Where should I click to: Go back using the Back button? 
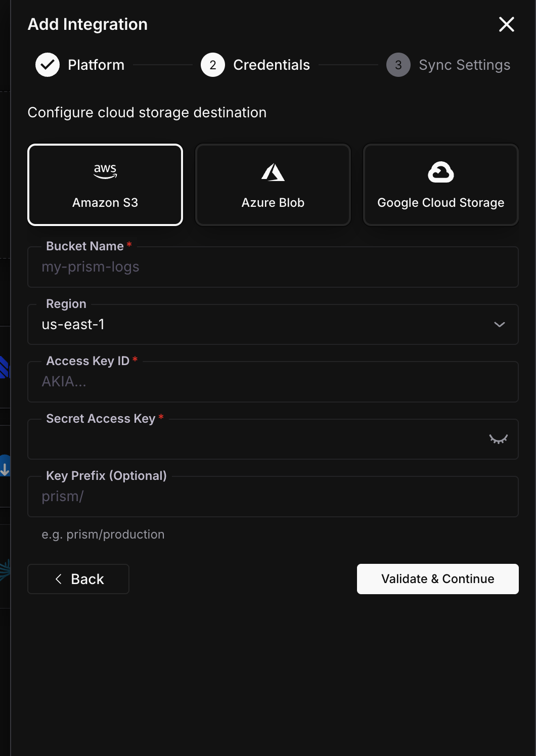coord(78,579)
